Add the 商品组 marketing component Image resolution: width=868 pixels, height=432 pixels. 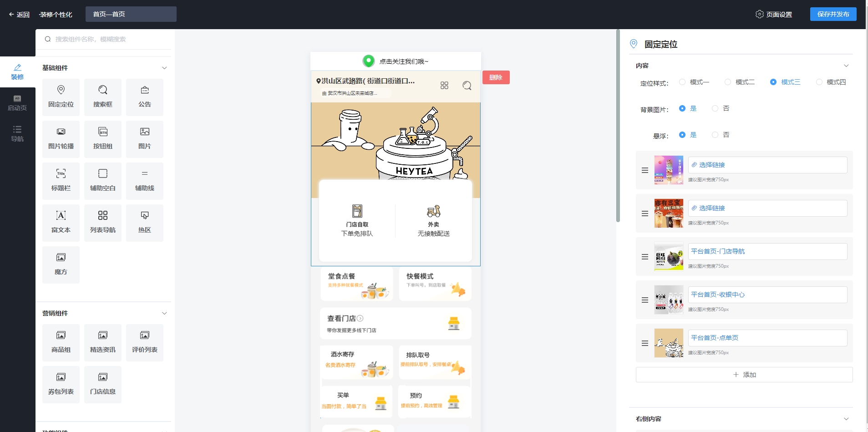(x=61, y=342)
